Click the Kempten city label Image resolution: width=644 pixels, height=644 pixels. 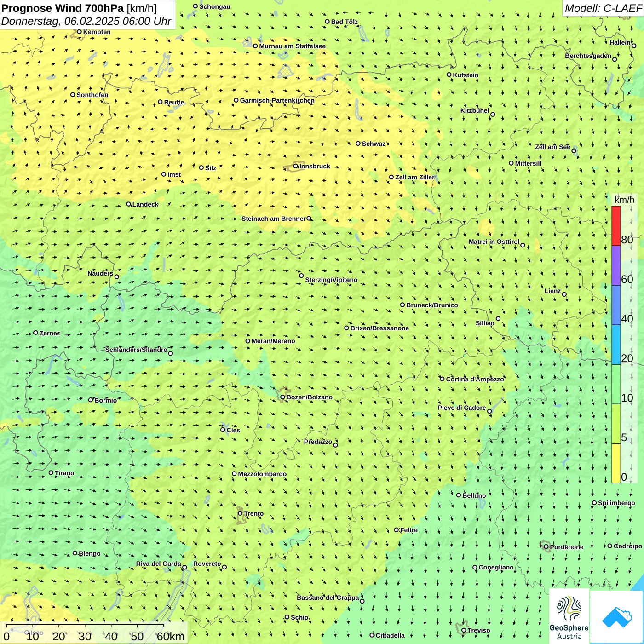[97, 32]
